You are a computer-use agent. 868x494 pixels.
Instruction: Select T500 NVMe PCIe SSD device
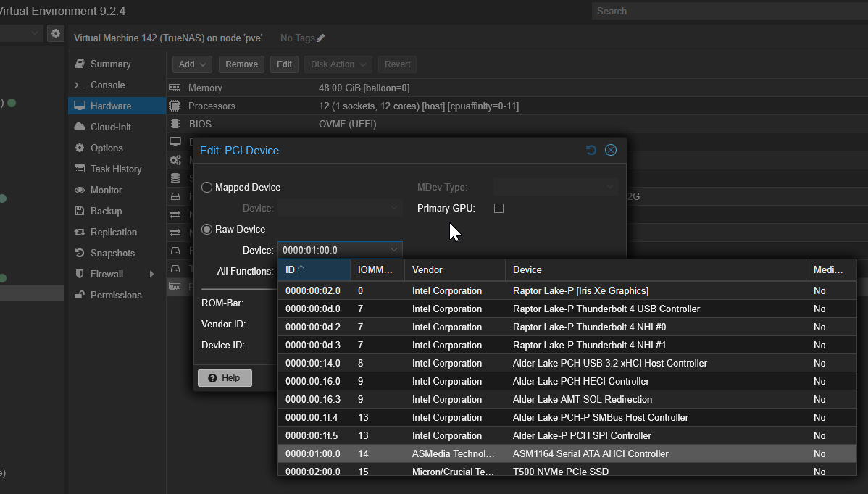(567, 470)
